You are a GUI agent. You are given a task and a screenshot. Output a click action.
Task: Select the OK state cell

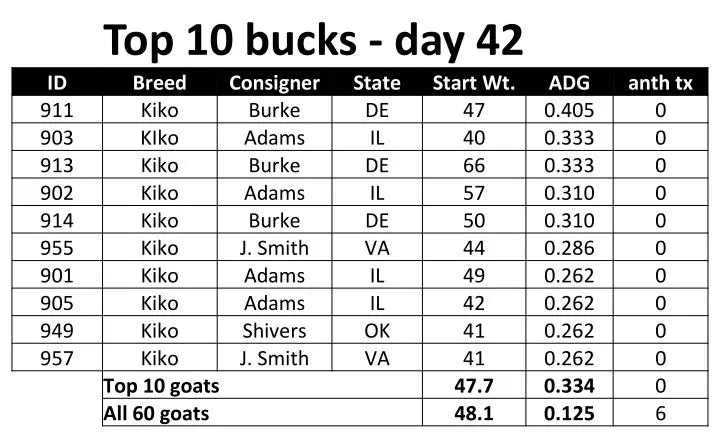377,331
